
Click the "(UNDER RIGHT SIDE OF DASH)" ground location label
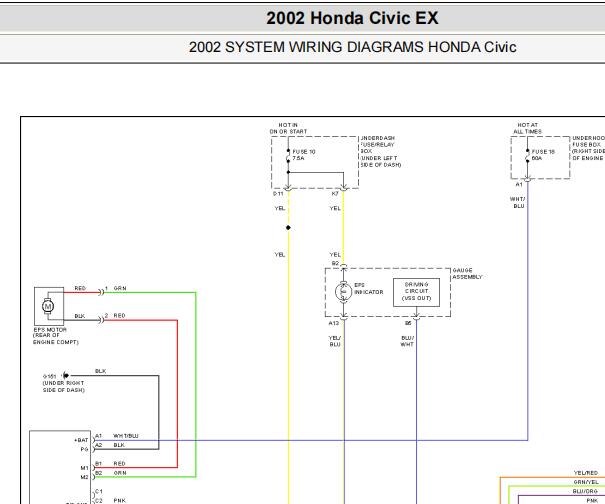point(63,387)
